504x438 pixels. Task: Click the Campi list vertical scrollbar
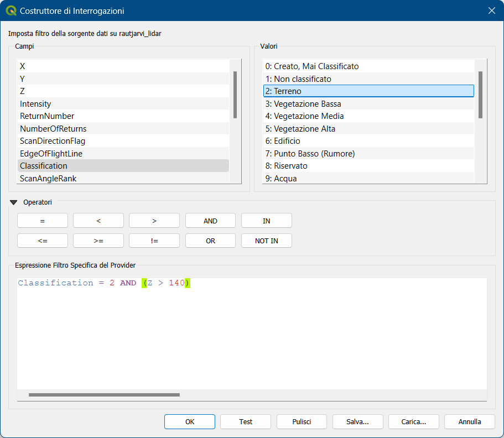235,95
